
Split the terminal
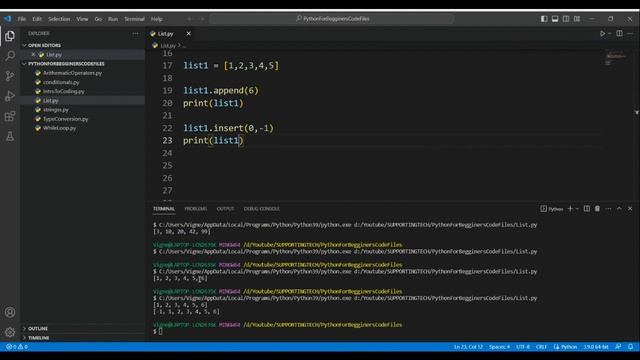[x=587, y=209]
